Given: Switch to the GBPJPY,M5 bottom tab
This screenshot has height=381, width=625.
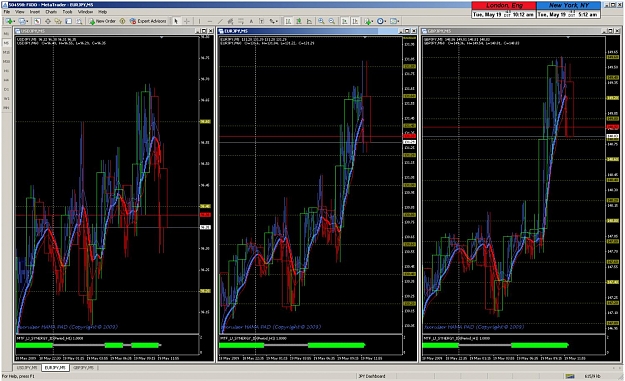Looking at the screenshot, I should tap(83, 368).
